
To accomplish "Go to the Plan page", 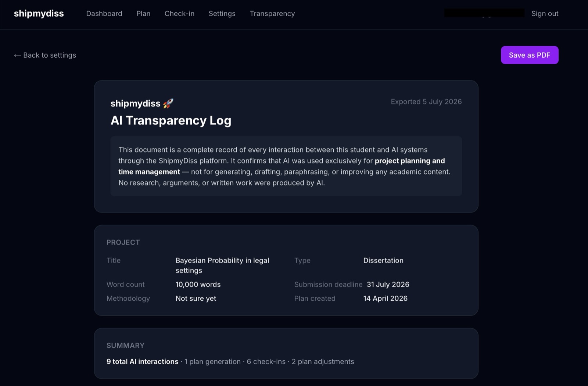I will pos(143,14).
